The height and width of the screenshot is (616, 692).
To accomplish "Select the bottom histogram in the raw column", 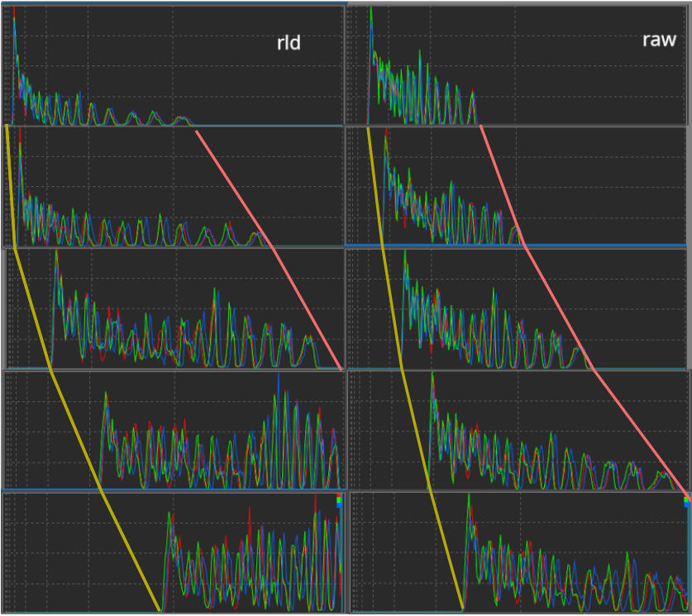I will coord(517,552).
